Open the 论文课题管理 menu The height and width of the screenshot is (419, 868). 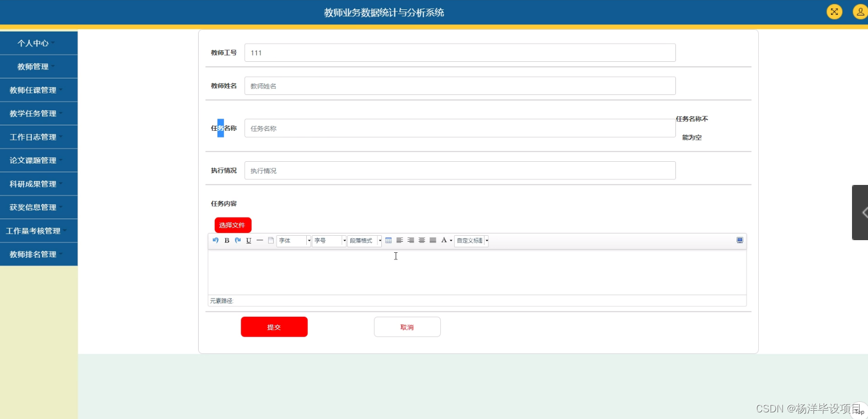[x=39, y=160]
